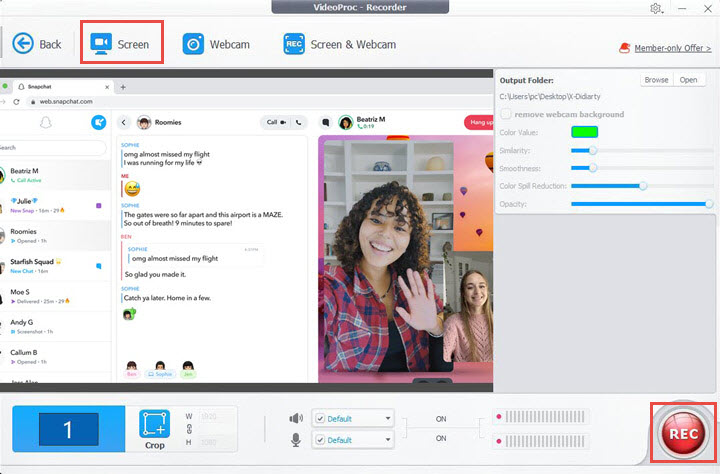Uncheck the microphone Default device checkbox
The height and width of the screenshot is (474, 720).
coord(320,440)
